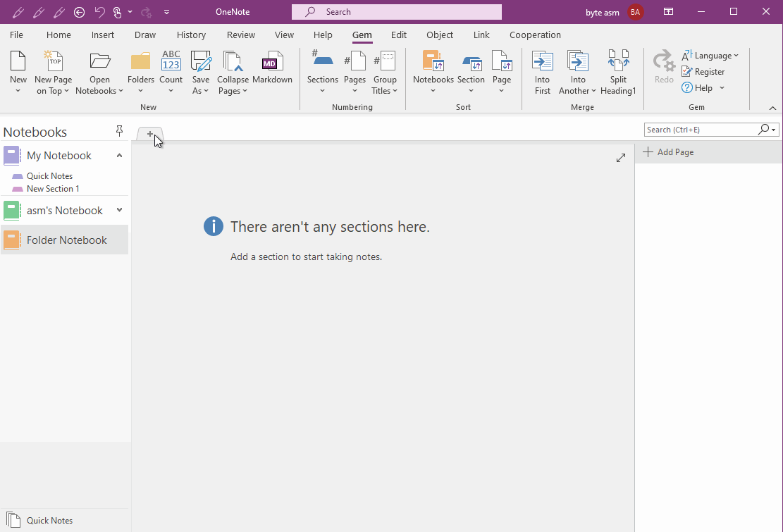This screenshot has width=783, height=532.
Task: Expand asm's Notebook in sidebar
Action: [119, 210]
